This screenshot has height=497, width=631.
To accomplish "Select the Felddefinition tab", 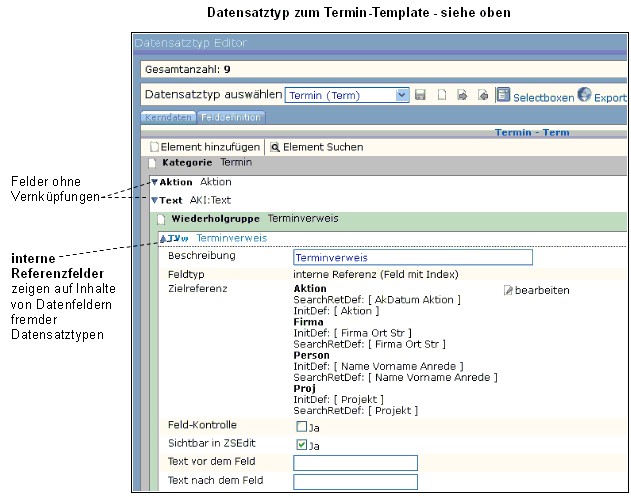I will 230,117.
